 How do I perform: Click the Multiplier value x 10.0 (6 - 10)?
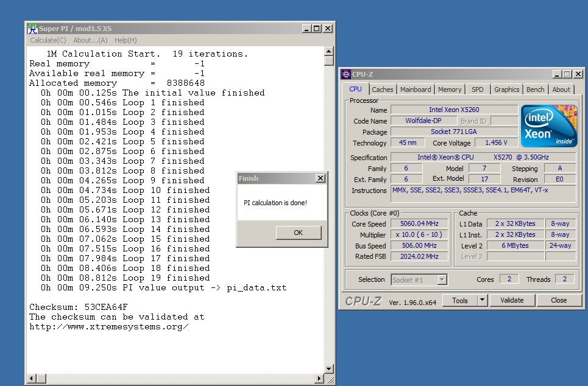(x=419, y=234)
